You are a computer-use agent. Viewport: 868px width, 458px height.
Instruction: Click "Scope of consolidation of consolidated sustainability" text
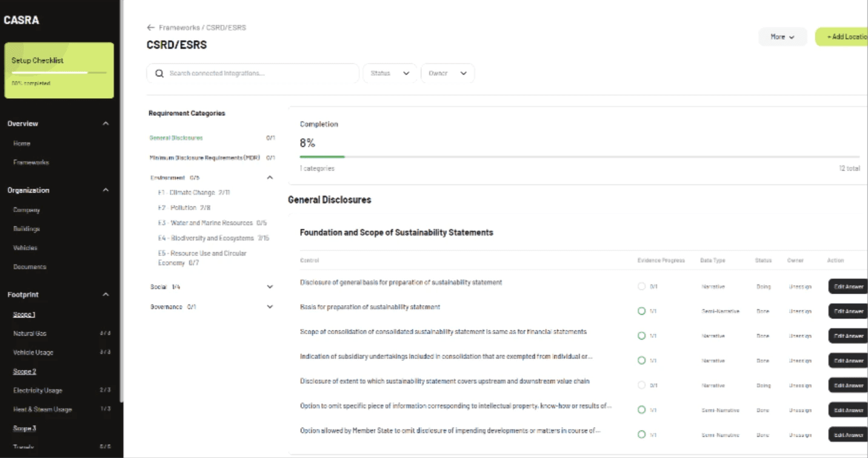[x=443, y=332]
